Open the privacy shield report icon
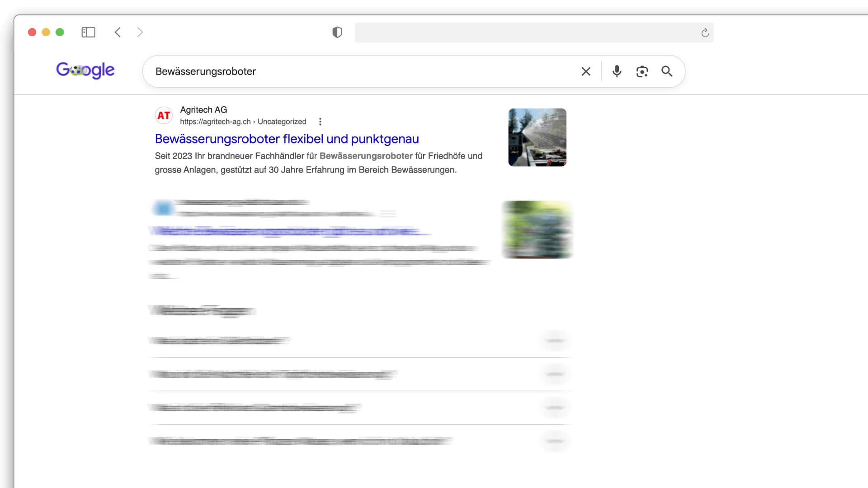The width and height of the screenshot is (868, 488). [337, 32]
